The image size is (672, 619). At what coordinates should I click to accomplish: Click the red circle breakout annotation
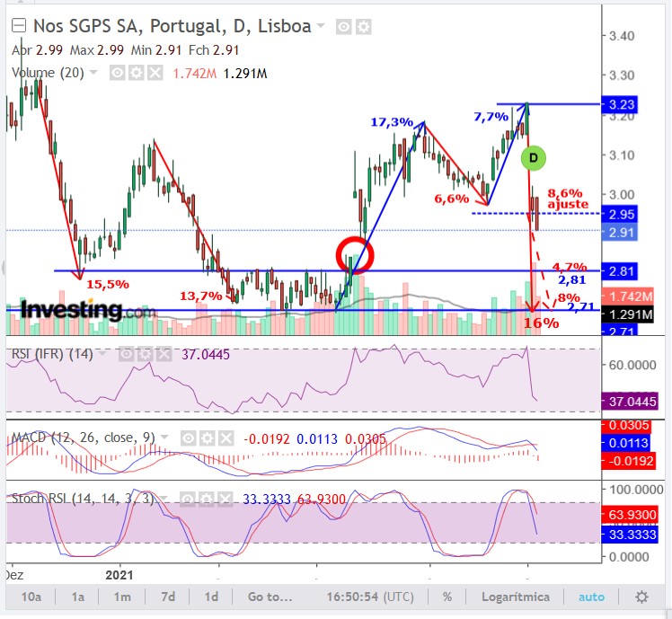[x=355, y=255]
